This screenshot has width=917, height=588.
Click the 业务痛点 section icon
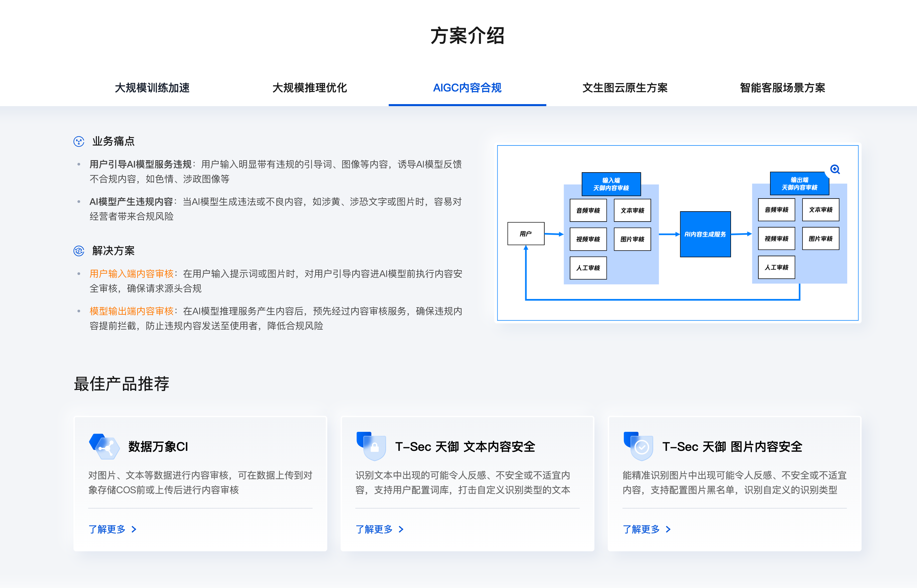[x=79, y=141]
